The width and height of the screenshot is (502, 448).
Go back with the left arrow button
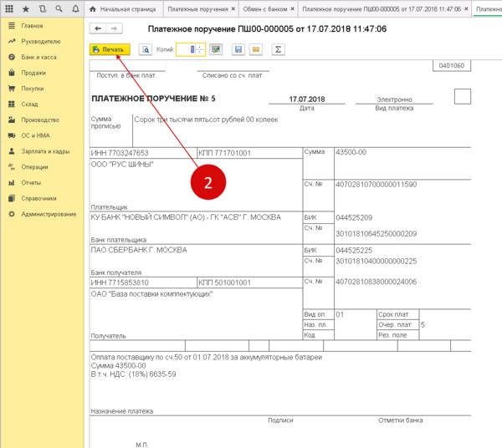[98, 28]
